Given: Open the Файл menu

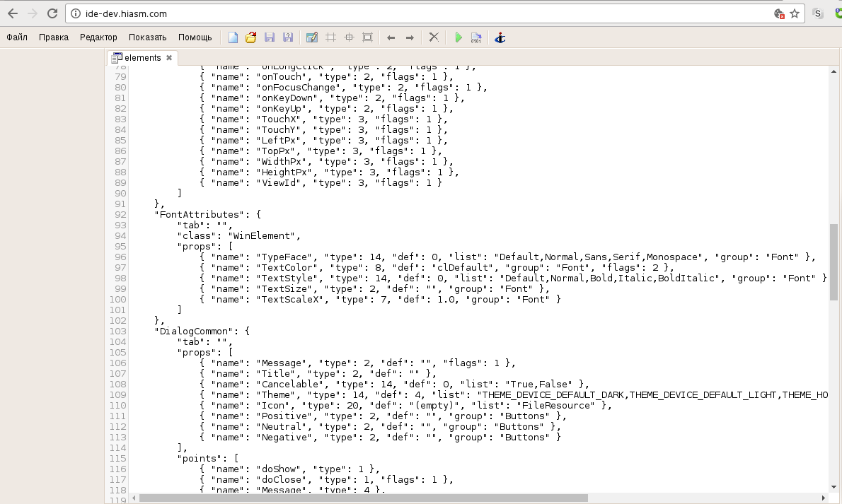Looking at the screenshot, I should pos(17,37).
